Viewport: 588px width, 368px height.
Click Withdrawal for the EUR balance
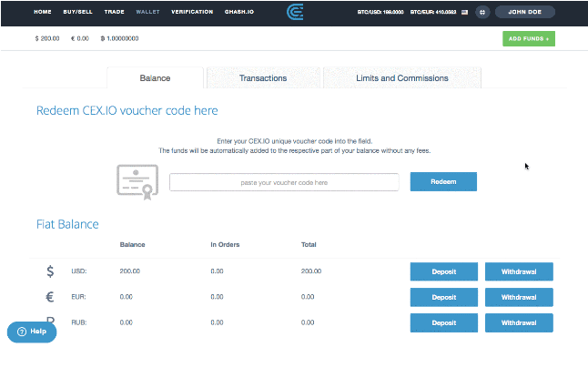pyautogui.click(x=519, y=297)
